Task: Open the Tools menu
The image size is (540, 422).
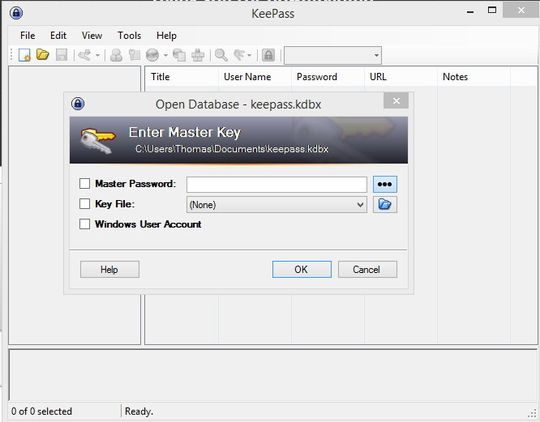Action: click(129, 35)
